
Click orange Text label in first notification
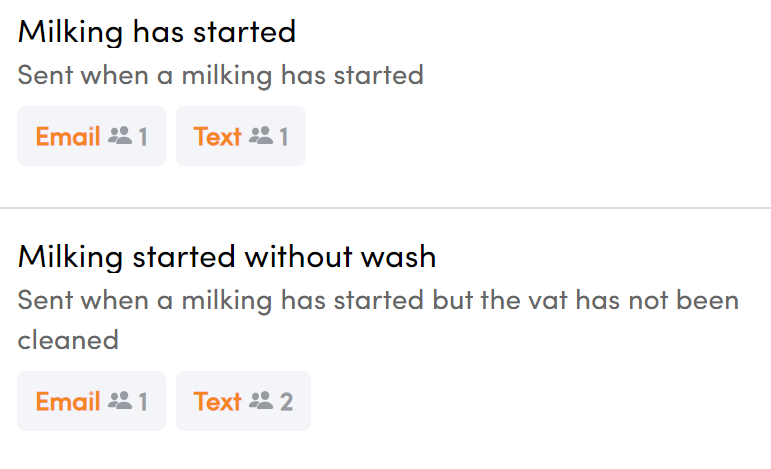click(x=217, y=136)
